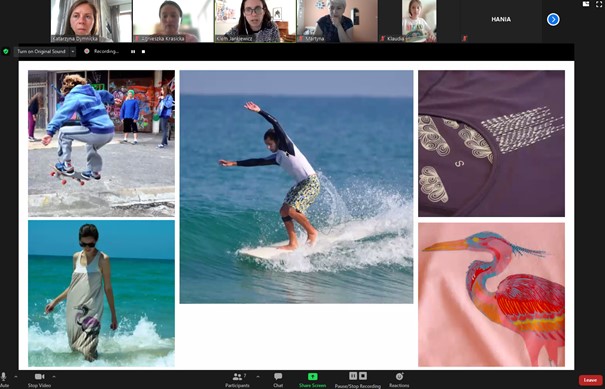Click the green Share Screen icon
Screen dimensions: 605x389
pyautogui.click(x=313, y=377)
